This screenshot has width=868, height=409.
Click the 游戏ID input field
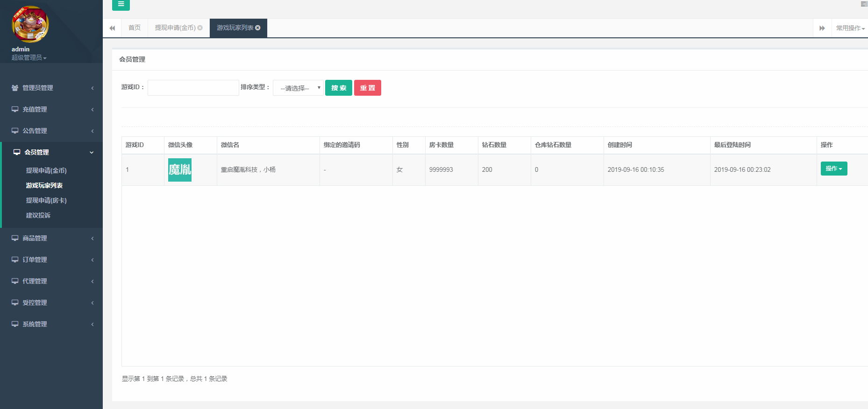coord(193,88)
